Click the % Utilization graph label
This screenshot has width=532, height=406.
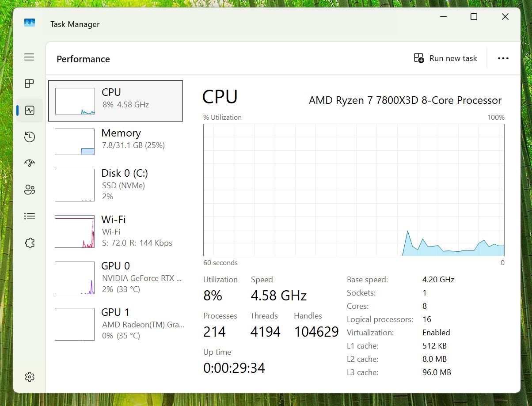[222, 118]
